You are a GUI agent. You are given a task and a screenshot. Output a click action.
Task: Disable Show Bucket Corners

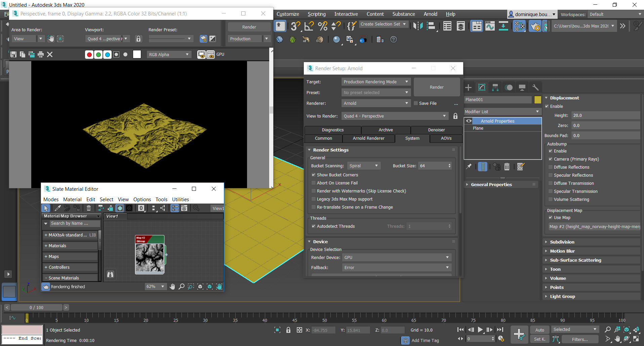[314, 175]
